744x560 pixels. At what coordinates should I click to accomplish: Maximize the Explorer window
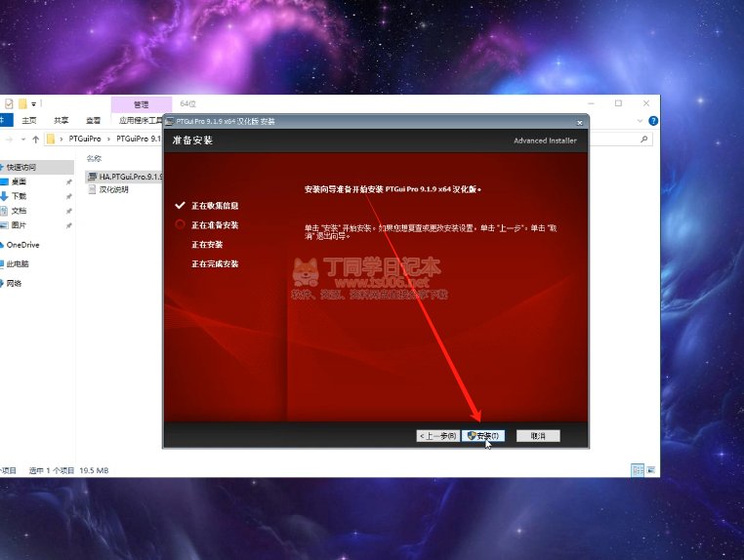click(x=618, y=103)
